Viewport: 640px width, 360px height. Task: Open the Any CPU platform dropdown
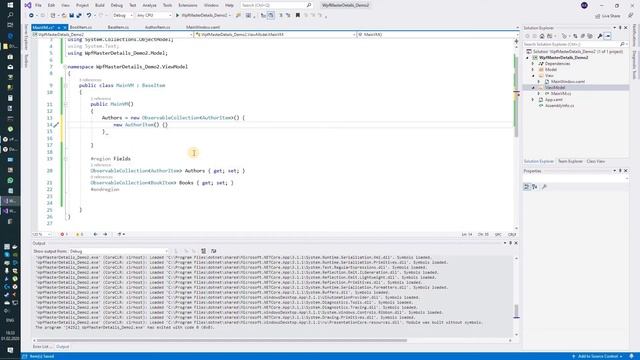point(154,16)
